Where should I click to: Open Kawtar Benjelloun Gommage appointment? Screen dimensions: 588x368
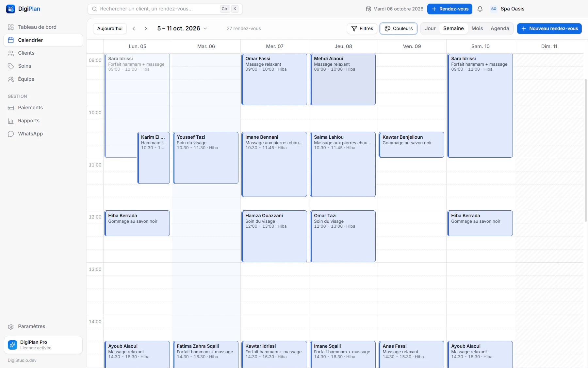(x=412, y=145)
